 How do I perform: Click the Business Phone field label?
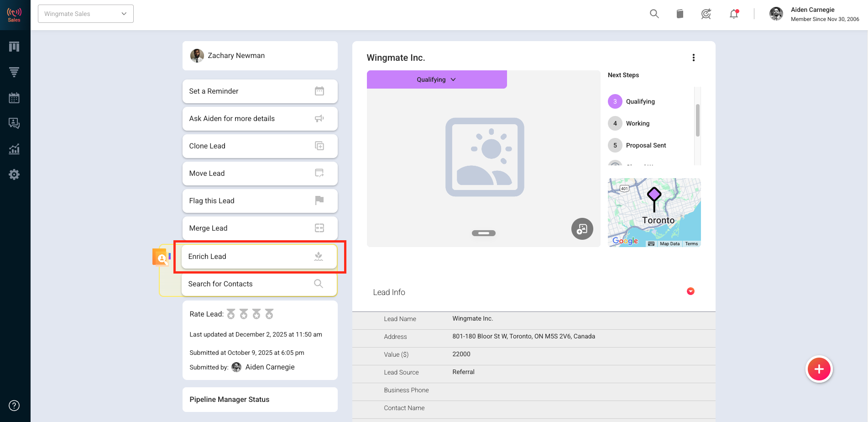point(407,390)
